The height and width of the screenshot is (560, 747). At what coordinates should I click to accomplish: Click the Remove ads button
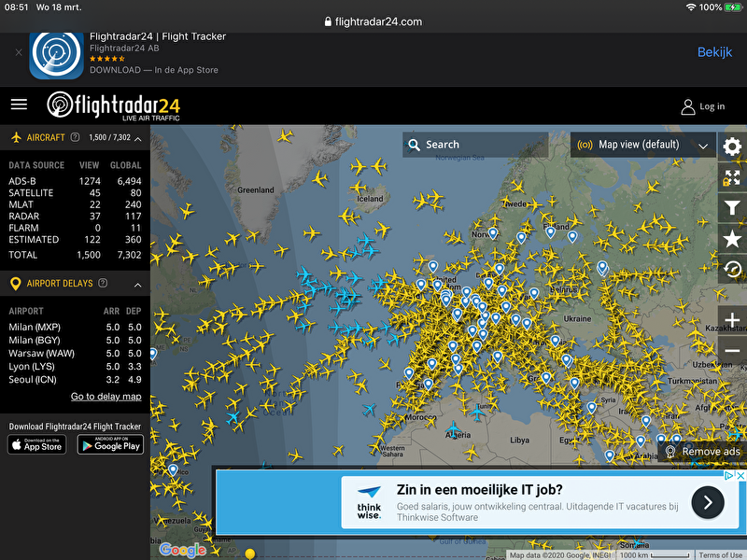point(703,452)
